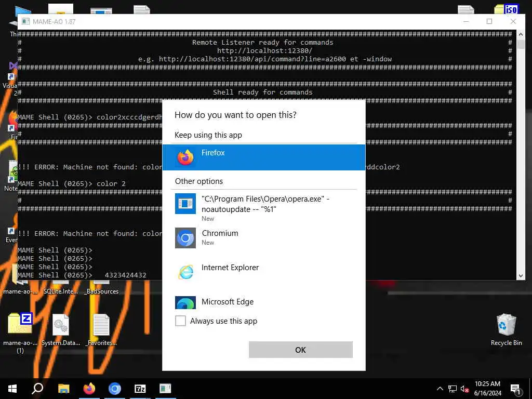532x399 pixels.
Task: Select the mame-ao (1) zip desktop icon
Action: point(20,333)
